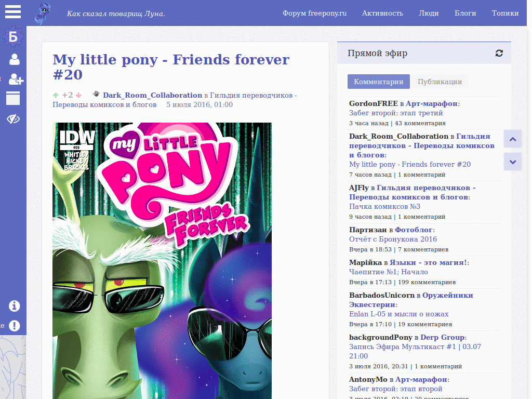The width and height of the screenshot is (532, 399).
Task: Click the exclamation mark sidebar icon
Action: (14, 326)
